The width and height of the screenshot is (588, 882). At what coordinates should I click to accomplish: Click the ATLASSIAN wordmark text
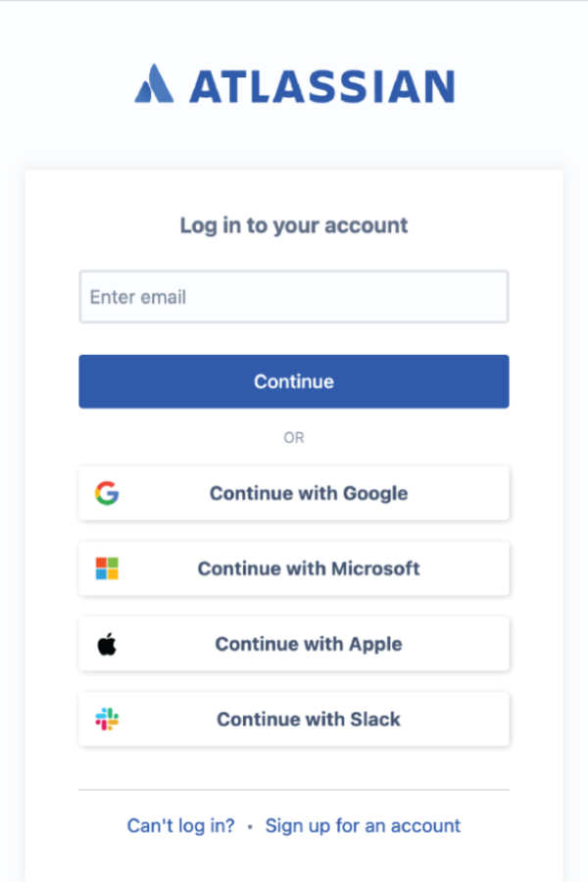(321, 86)
